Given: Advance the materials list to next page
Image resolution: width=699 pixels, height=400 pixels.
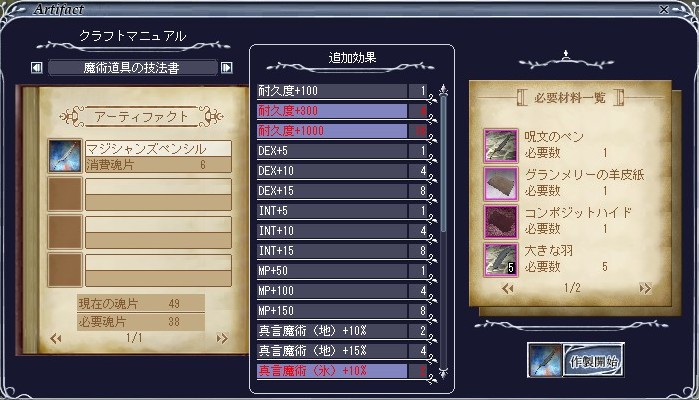Looking at the screenshot, I should pos(645,289).
